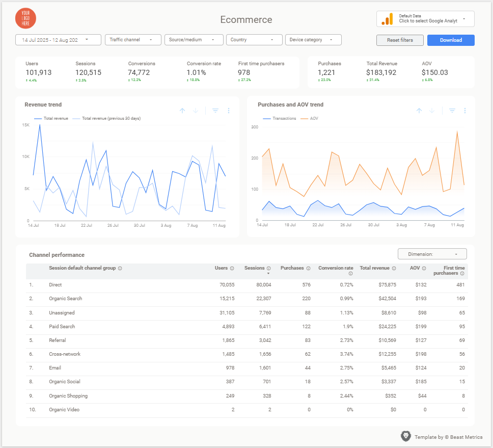The height and width of the screenshot is (448, 493).
Task: Select the Organic Shopping channel row
Action: pyautogui.click(x=247, y=396)
